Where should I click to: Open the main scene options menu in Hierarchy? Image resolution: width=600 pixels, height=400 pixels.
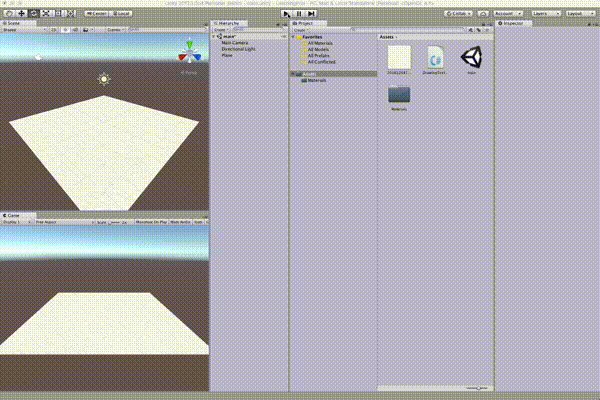[284, 36]
